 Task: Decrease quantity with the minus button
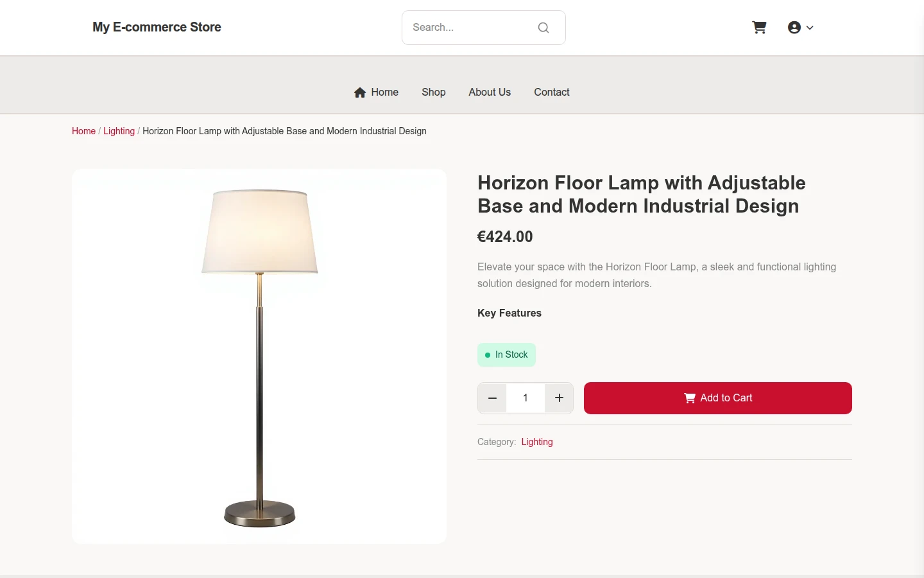point(492,398)
